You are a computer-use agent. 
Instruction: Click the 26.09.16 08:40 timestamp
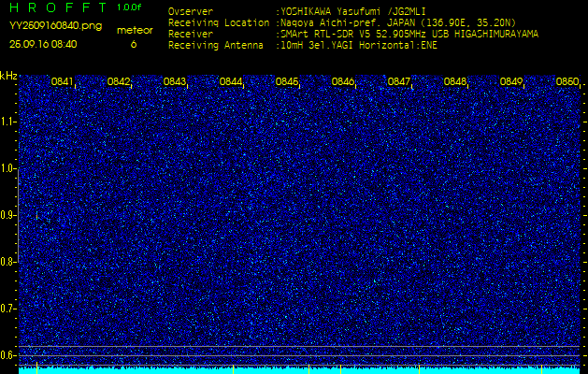click(x=43, y=44)
